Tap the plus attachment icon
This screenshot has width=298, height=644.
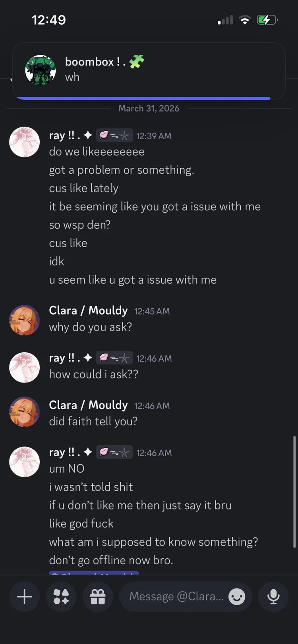(x=25, y=596)
